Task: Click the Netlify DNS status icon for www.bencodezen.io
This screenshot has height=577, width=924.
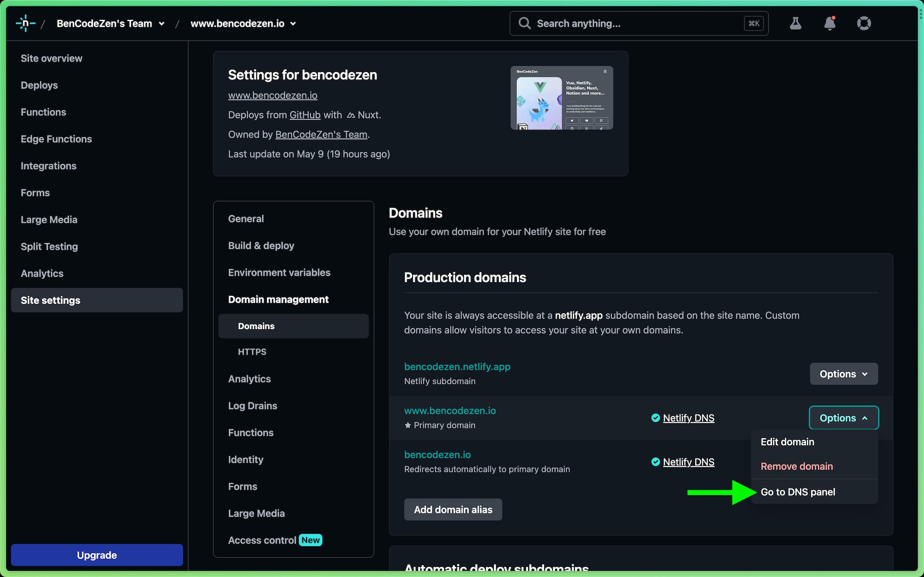Action: 656,418
